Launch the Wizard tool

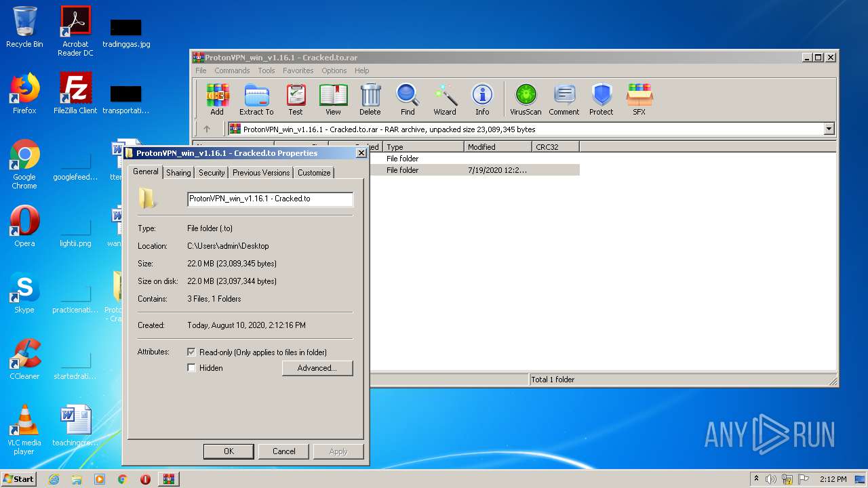(x=445, y=99)
